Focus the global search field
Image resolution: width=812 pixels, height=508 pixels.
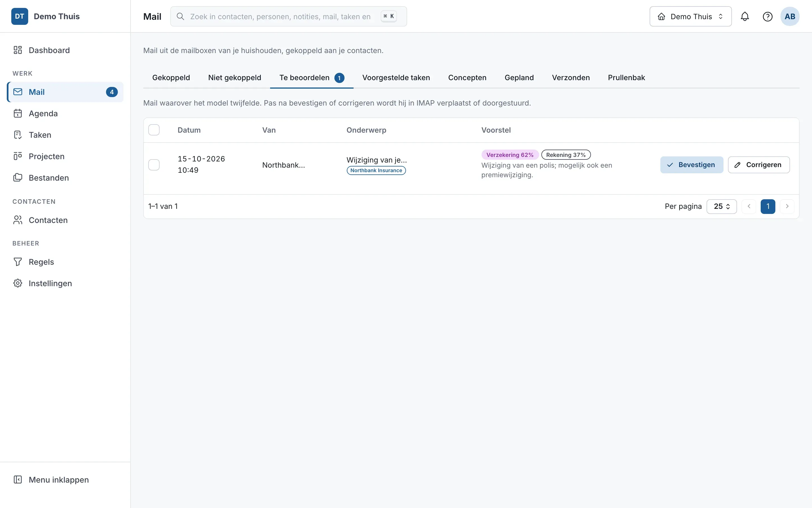click(x=288, y=16)
